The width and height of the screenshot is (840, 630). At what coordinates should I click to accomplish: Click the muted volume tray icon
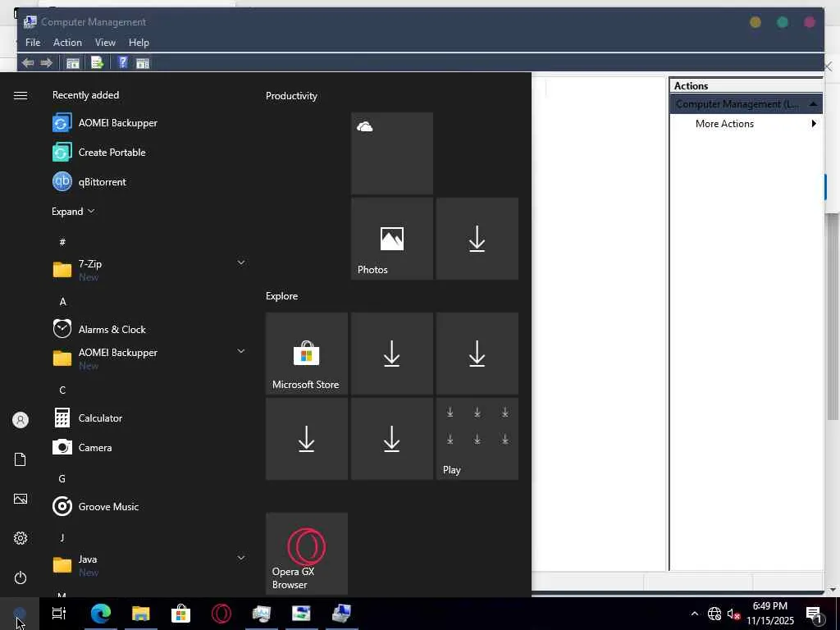tap(733, 614)
